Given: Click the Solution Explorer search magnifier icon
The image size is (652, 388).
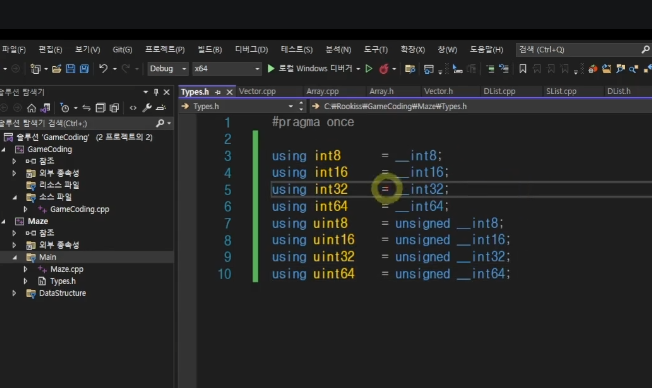Looking at the screenshot, I should tap(160, 123).
